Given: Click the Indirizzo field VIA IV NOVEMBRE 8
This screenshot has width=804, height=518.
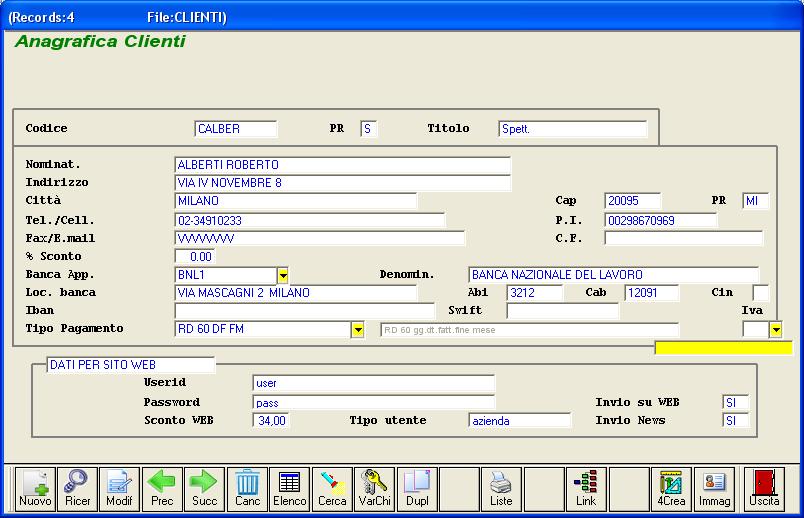Looking at the screenshot, I should click(343, 183).
